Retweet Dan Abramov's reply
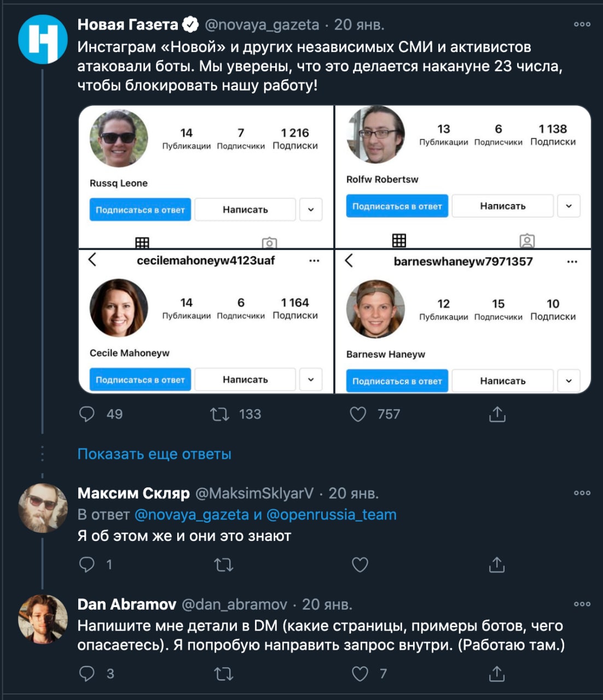This screenshot has width=603, height=700. pos(223,674)
